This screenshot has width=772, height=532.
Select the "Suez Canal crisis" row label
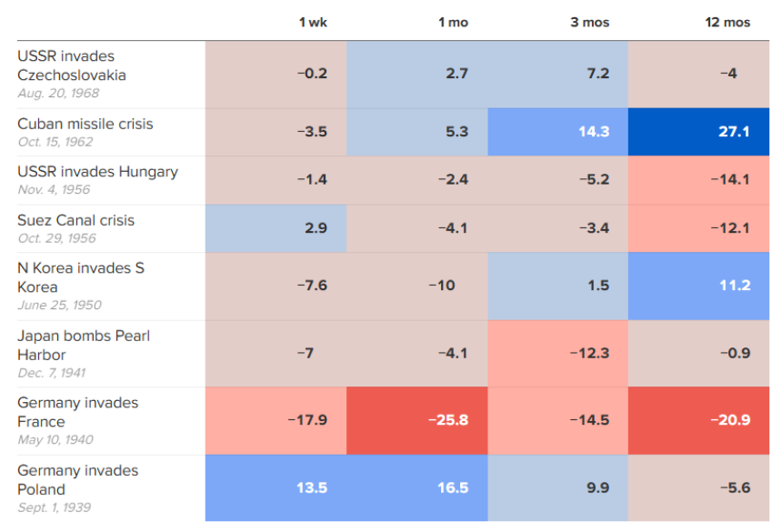click(x=75, y=220)
